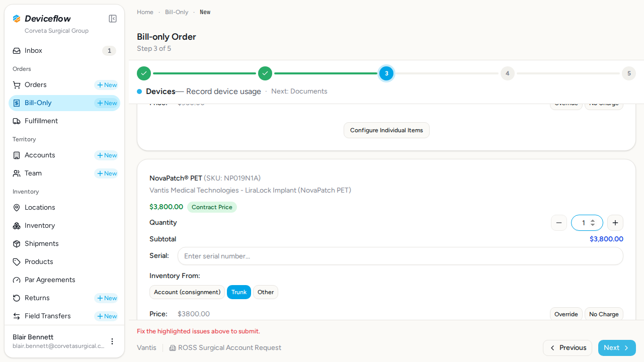Open Inbox from the sidebar
The height and width of the screenshot is (362, 644).
[x=64, y=51]
